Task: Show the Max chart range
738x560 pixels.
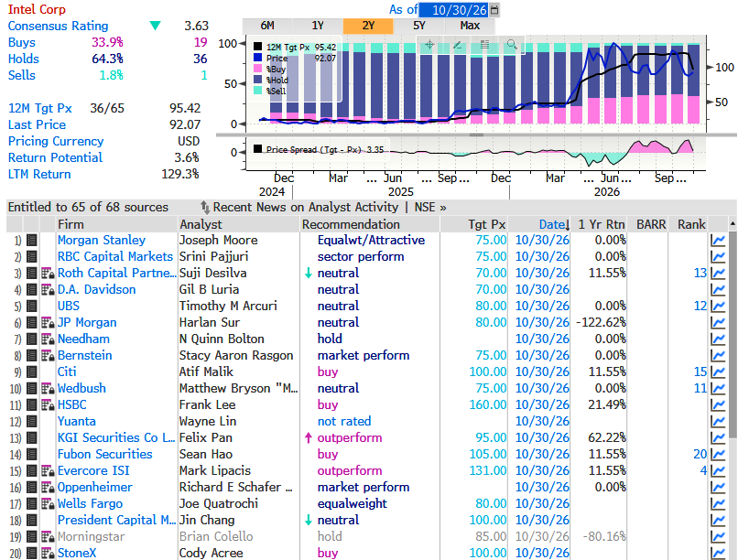Action: (x=470, y=26)
